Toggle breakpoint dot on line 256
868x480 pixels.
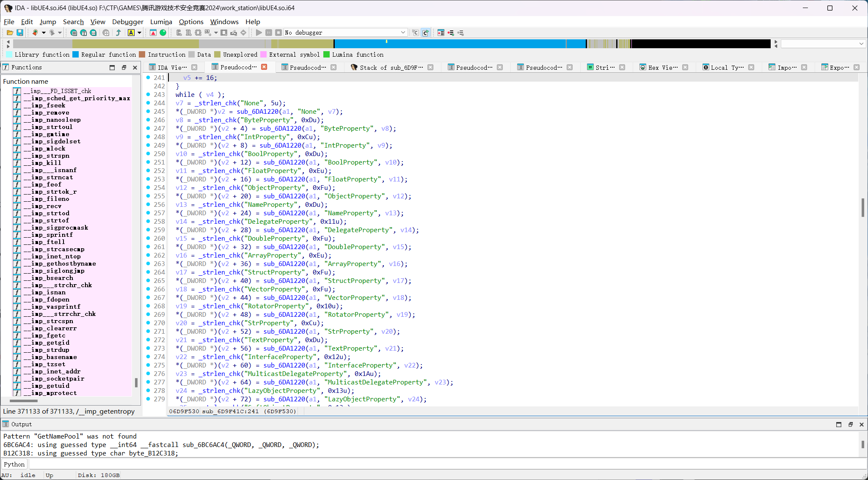[148, 204]
